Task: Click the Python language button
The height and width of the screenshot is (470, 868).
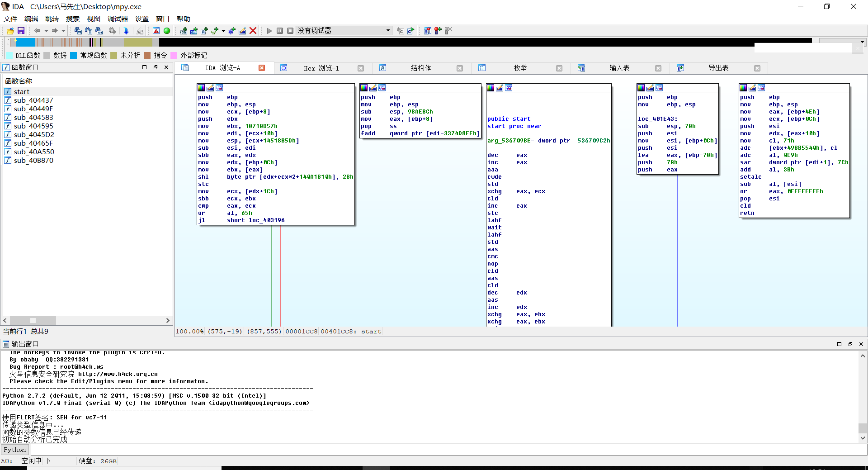Action: [15, 450]
